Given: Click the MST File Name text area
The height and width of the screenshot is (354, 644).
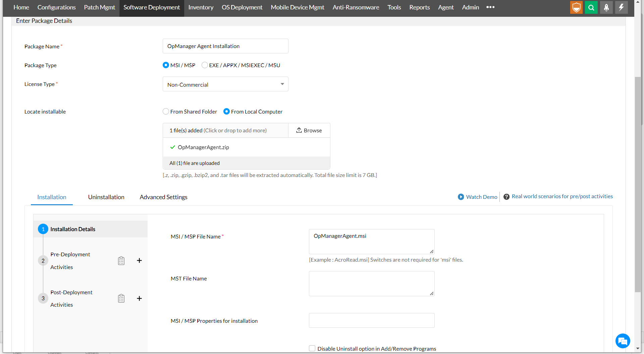Looking at the screenshot, I should point(372,283).
